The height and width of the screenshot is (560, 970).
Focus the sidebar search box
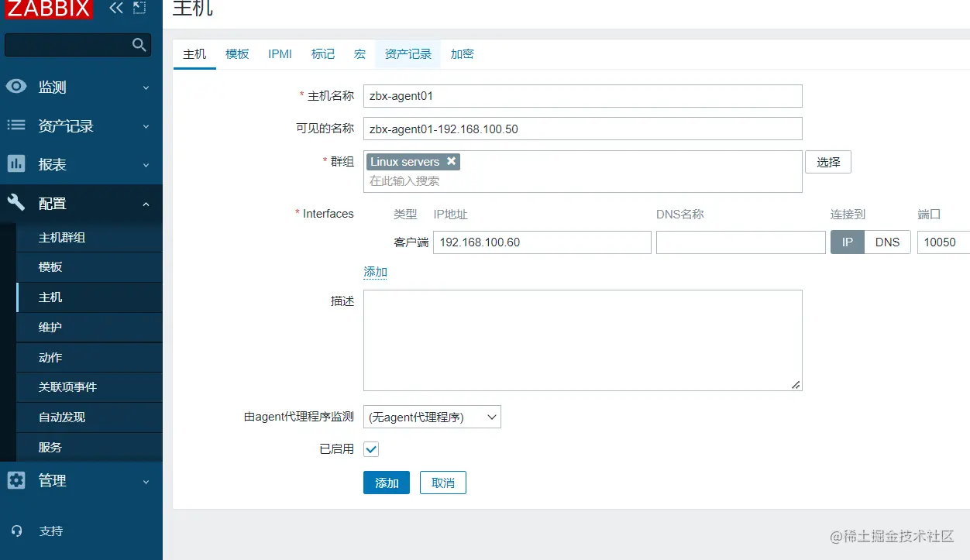coord(78,45)
